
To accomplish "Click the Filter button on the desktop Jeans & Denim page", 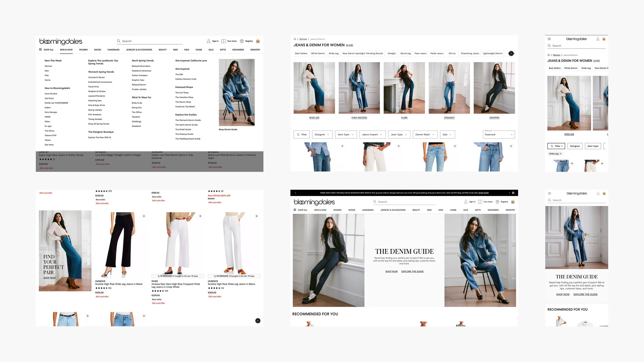I will tap(301, 135).
